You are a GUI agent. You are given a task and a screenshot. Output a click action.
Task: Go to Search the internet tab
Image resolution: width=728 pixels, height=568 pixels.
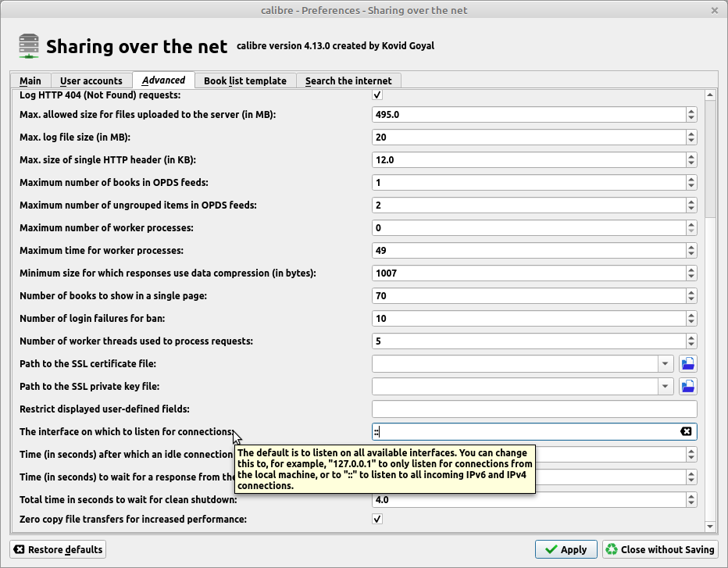tap(348, 80)
